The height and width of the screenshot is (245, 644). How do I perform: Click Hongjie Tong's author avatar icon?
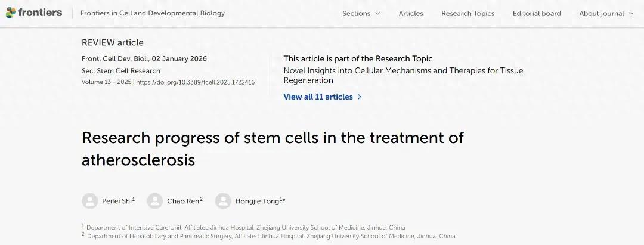pyautogui.click(x=223, y=201)
